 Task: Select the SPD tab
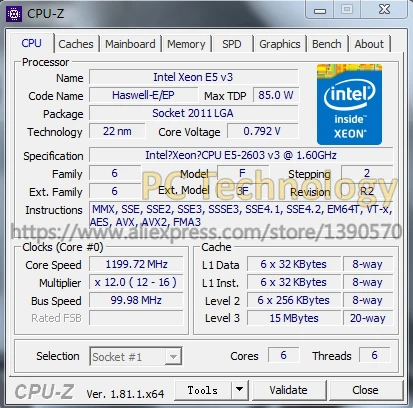click(x=232, y=44)
